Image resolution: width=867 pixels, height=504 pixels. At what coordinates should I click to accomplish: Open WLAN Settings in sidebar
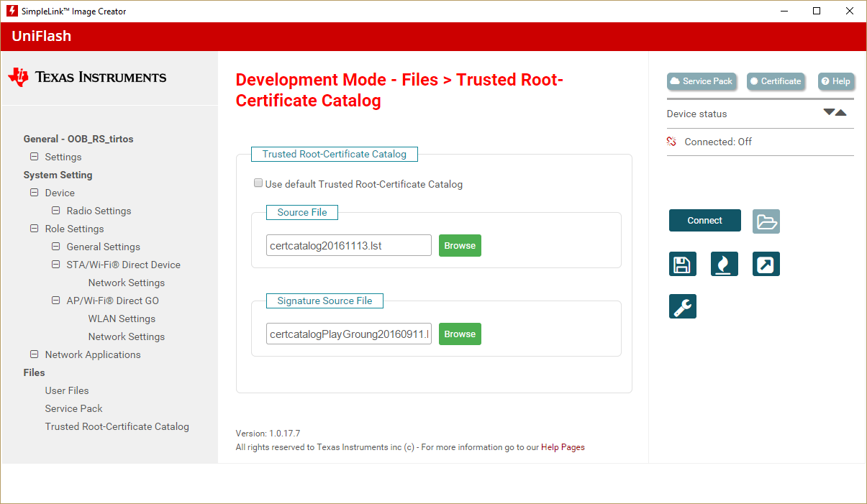coord(122,319)
